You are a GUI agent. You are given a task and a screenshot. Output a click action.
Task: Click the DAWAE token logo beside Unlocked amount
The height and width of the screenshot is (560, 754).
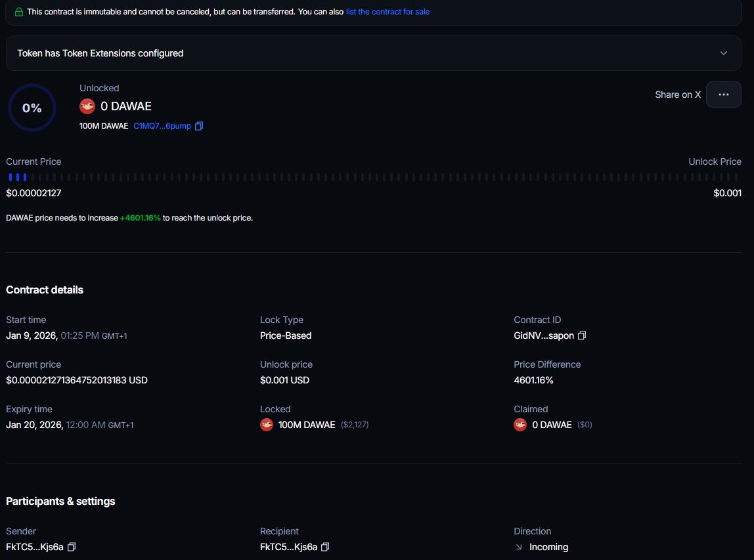[87, 106]
